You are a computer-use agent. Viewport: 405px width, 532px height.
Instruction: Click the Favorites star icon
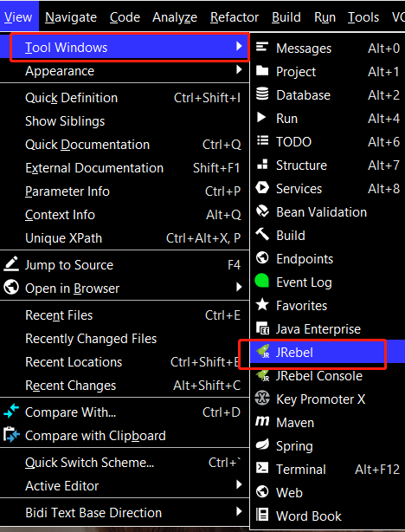(262, 305)
